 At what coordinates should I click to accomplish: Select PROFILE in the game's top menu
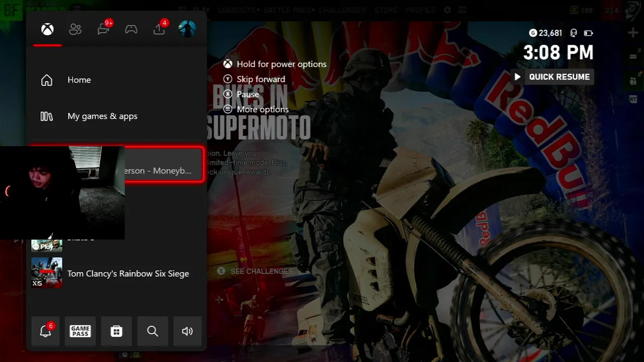[420, 10]
